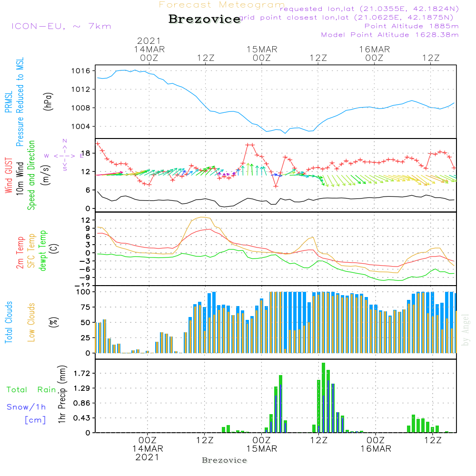
Task: Select the "1hr Precip (mm)" axis label
Action: (x=62, y=394)
